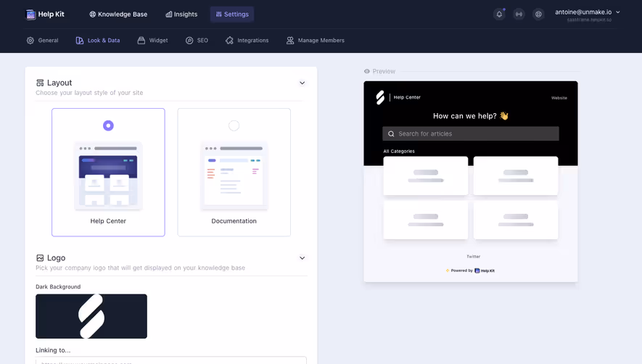Click the Layout section icon
Viewport: 642px width, 364px height.
[x=40, y=83]
